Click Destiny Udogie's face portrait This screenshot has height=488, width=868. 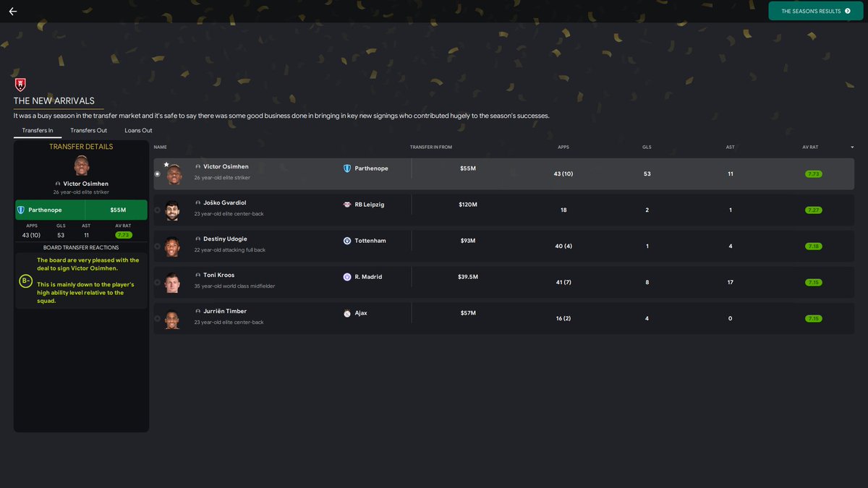click(x=172, y=247)
